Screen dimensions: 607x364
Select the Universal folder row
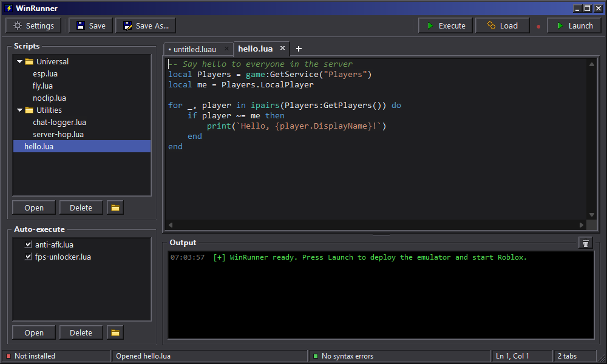click(x=82, y=61)
